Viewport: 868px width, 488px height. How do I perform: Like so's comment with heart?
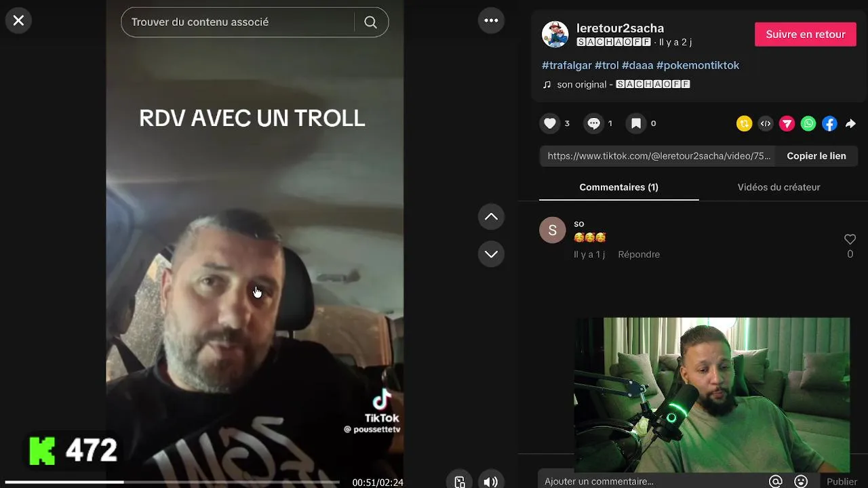tap(850, 239)
